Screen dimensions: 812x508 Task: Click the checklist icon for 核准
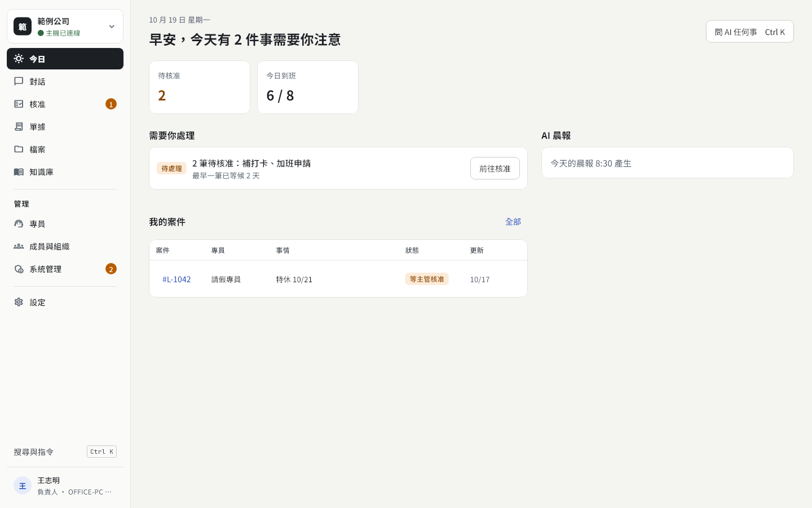point(19,104)
